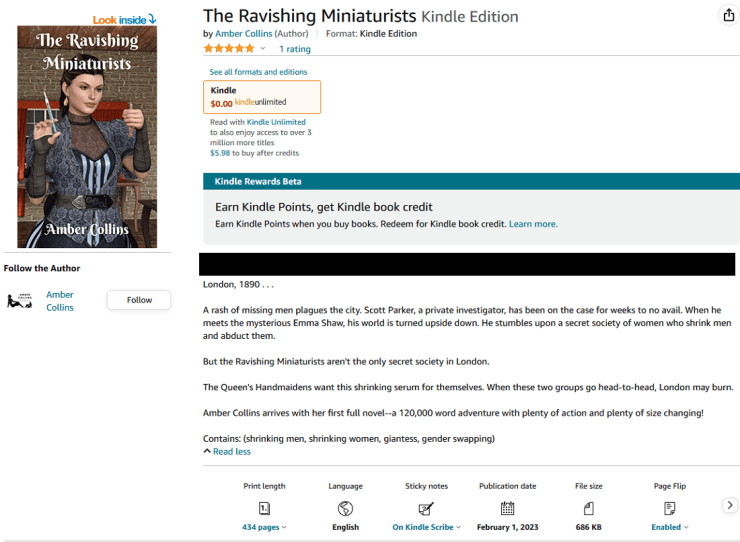Click the author profile image
Viewport: 740px width, 542px height.
point(20,300)
